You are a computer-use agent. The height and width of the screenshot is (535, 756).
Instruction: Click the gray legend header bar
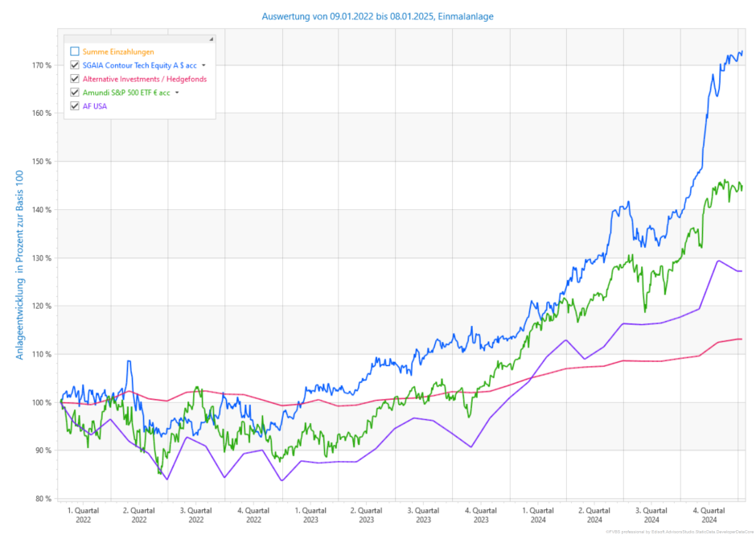(x=137, y=39)
